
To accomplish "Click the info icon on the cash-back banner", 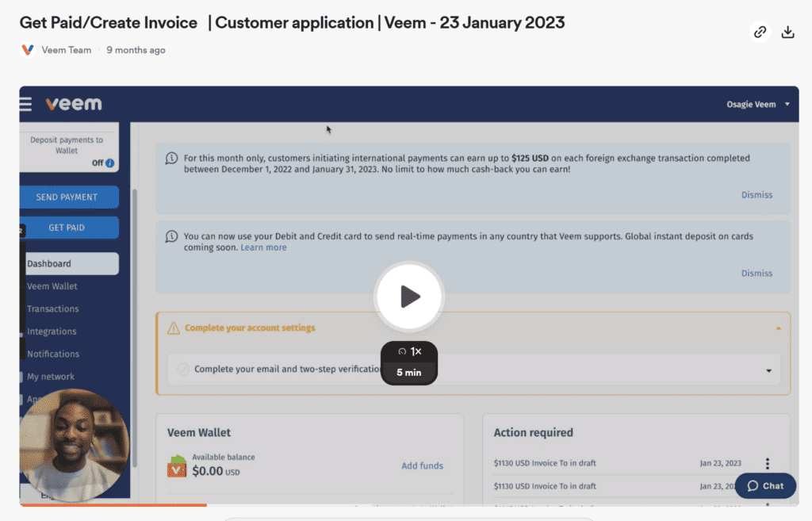I will point(171,159).
